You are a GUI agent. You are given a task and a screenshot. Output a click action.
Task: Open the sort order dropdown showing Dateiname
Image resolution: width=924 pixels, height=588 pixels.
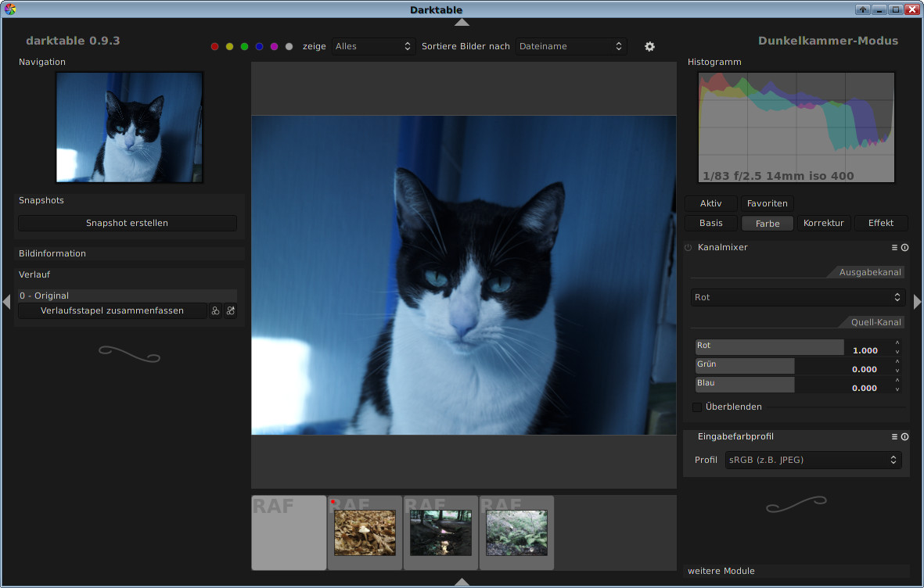[571, 47]
